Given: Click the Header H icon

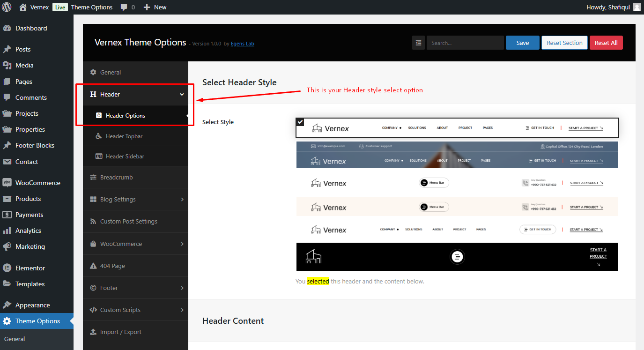Looking at the screenshot, I should click(93, 94).
